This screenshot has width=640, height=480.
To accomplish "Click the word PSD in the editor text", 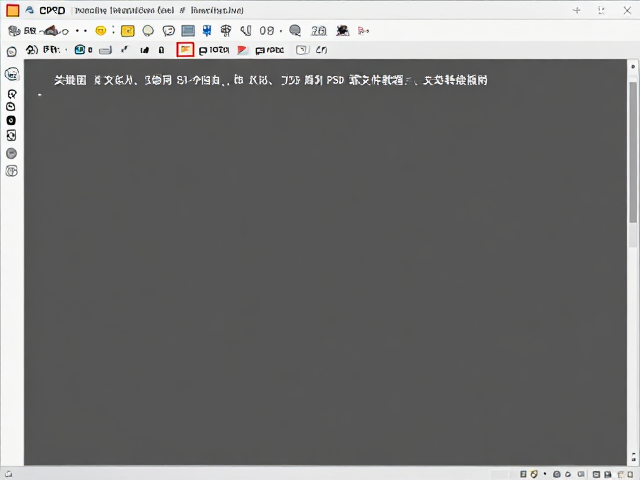I will click(335, 80).
